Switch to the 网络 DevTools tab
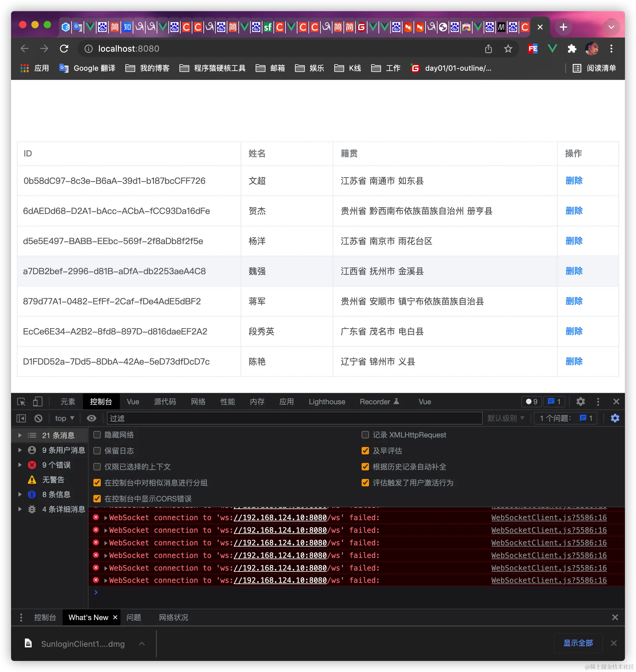Image resolution: width=636 pixels, height=672 pixels. click(x=198, y=402)
